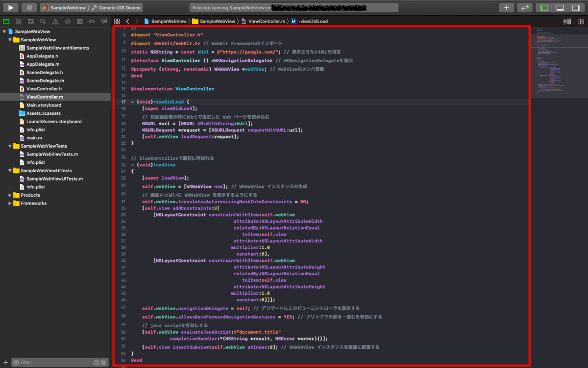This screenshot has width=588, height=368.
Task: Collapse the SampleWebView project root
Action: pos(4,31)
